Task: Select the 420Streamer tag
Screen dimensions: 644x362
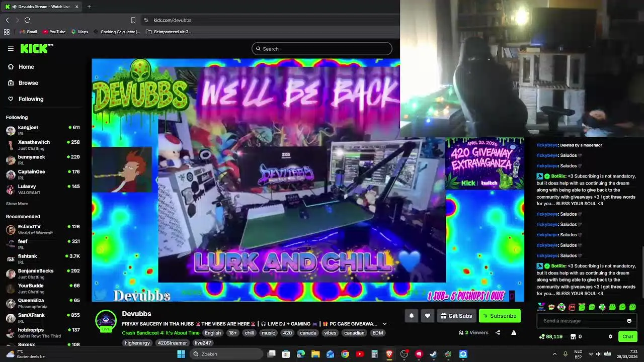Action: (172, 343)
